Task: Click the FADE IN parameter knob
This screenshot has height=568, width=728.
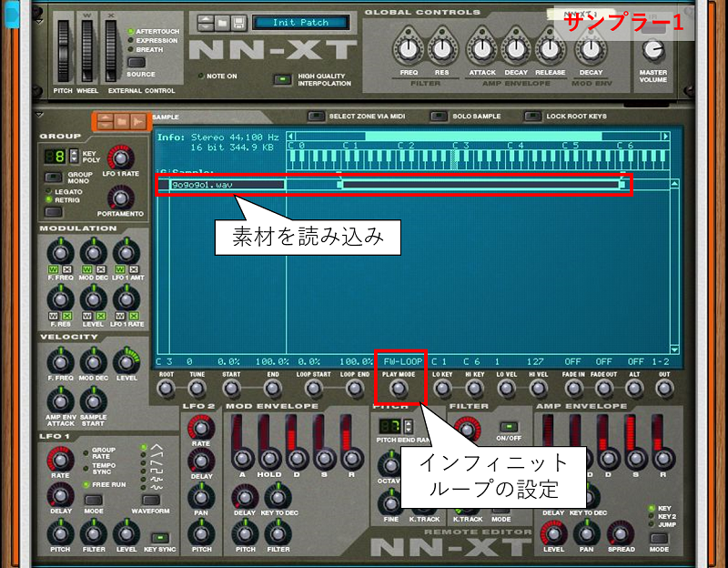Action: click(573, 388)
